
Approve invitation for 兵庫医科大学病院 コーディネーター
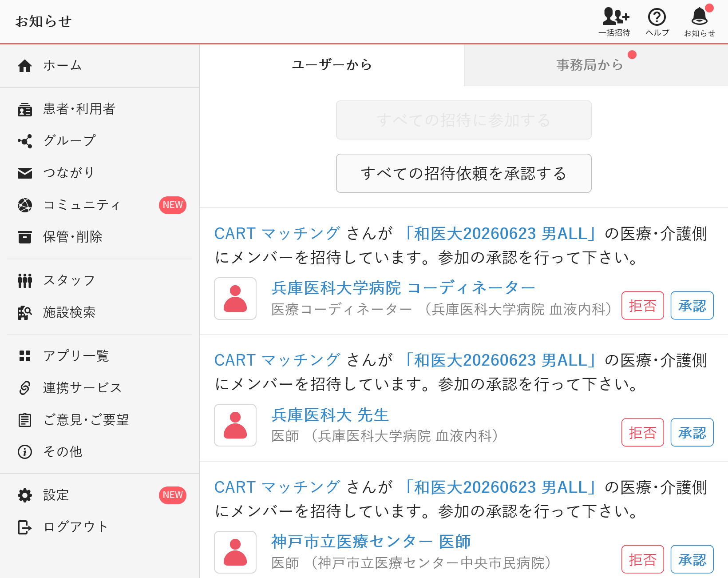pyautogui.click(x=692, y=306)
